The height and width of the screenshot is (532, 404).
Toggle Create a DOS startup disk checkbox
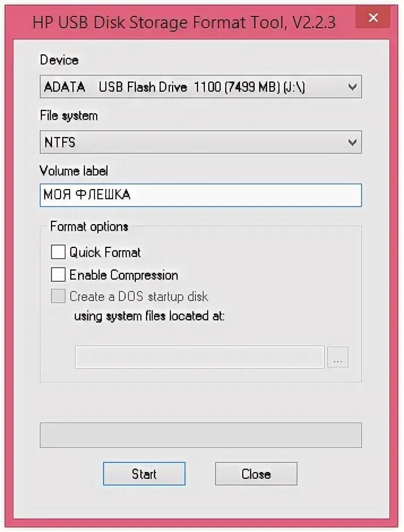click(x=58, y=296)
